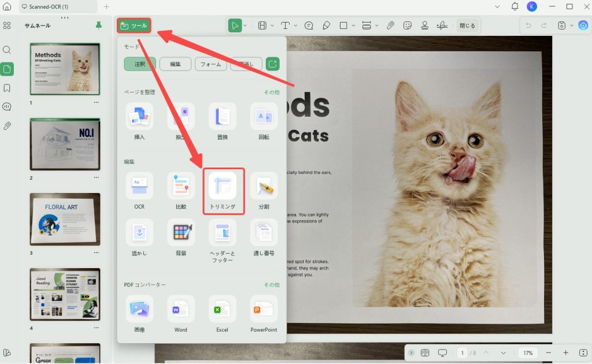Click the 17% zoom level field
The image size is (592, 364).
click(x=528, y=353)
